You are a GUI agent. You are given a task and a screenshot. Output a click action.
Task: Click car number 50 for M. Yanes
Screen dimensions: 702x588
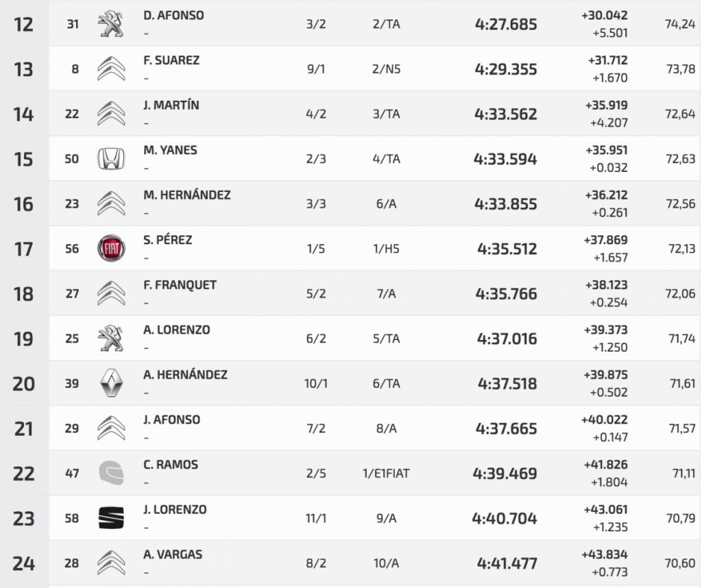coord(72,159)
